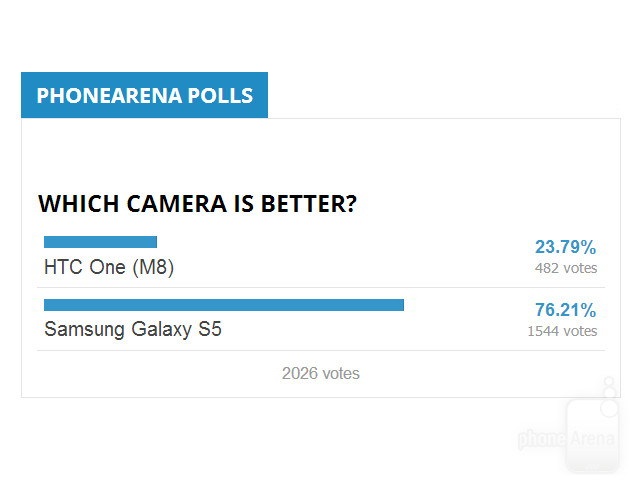Viewport: 640px width, 480px height.
Task: Choose the HTC One (M8) option label
Action: coord(109,267)
